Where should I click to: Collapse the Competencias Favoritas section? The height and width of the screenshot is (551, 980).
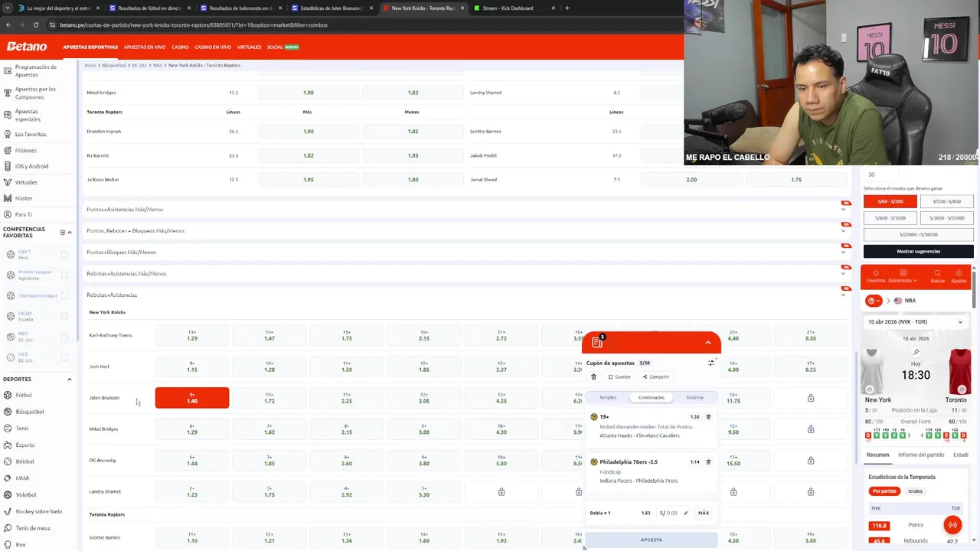pos(70,232)
